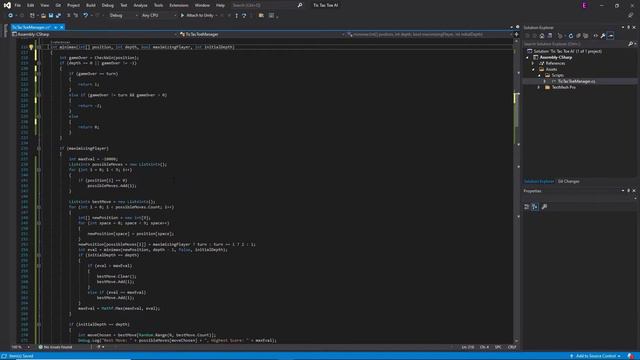640x360 pixels.
Task: Close the Solution Explorer panel
Action: coord(634,27)
